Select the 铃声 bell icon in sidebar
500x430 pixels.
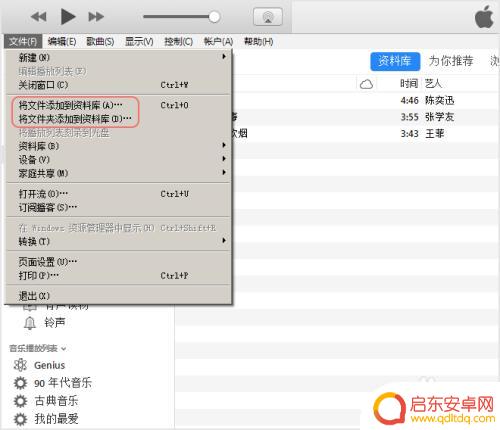click(x=30, y=323)
